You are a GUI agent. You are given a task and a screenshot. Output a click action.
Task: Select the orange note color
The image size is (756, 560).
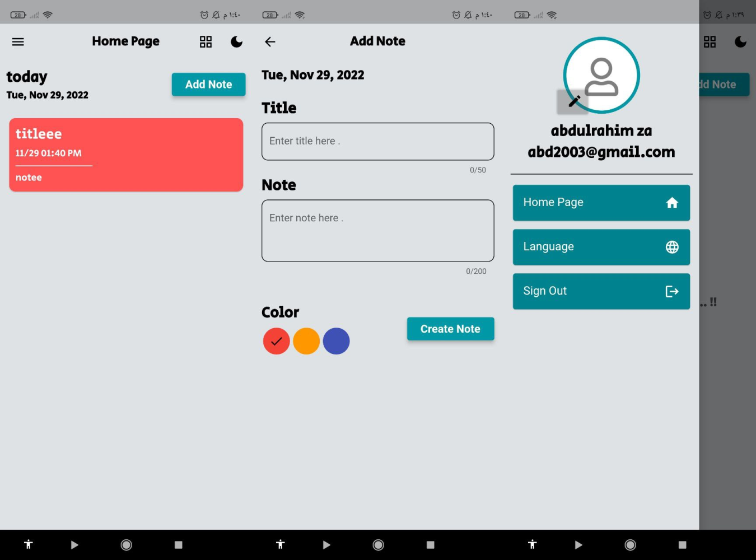[x=306, y=340]
